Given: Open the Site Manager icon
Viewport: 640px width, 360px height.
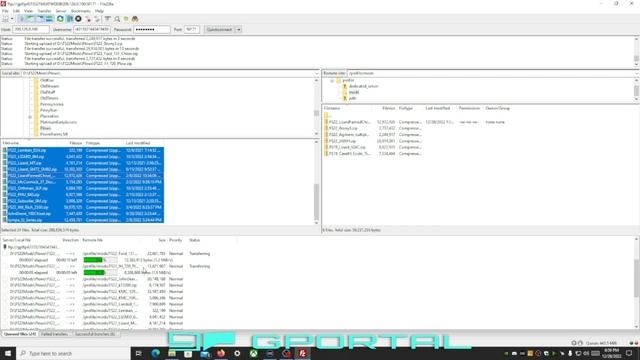Looking at the screenshot, I should tap(5, 19).
